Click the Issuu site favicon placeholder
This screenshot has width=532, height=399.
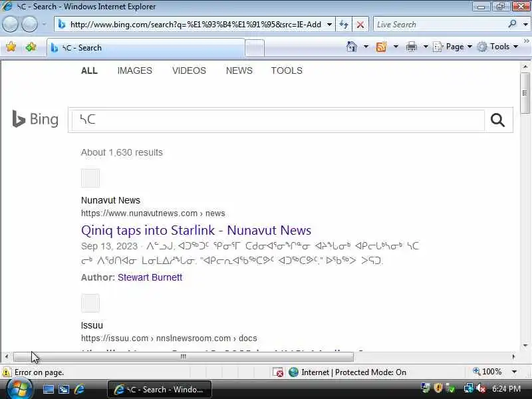tap(90, 303)
